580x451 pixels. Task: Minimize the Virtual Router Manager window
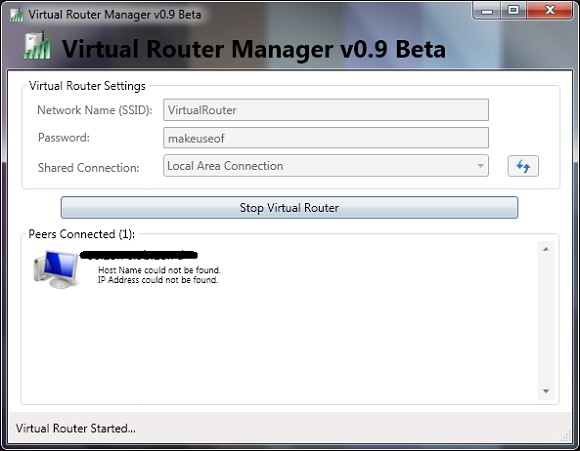pos(487,11)
